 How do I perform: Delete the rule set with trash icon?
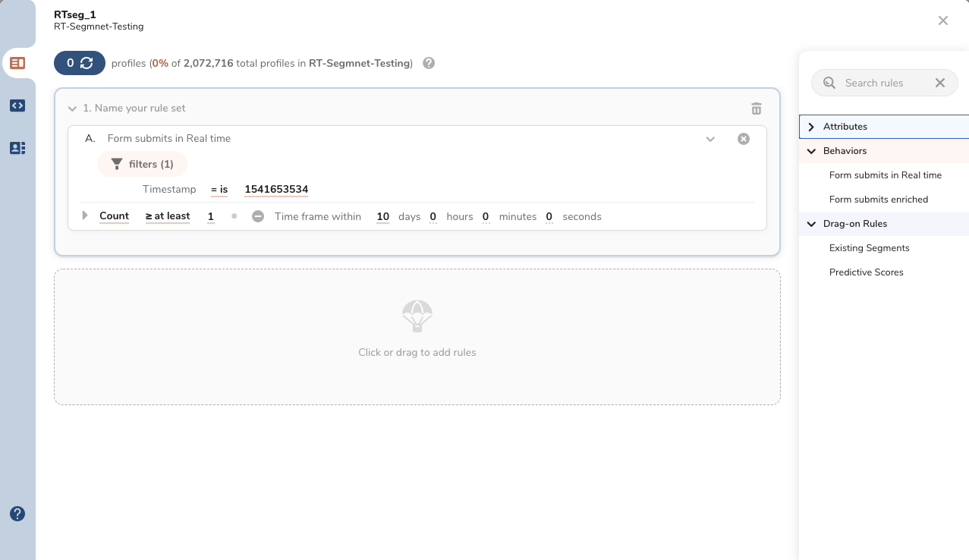tap(756, 109)
